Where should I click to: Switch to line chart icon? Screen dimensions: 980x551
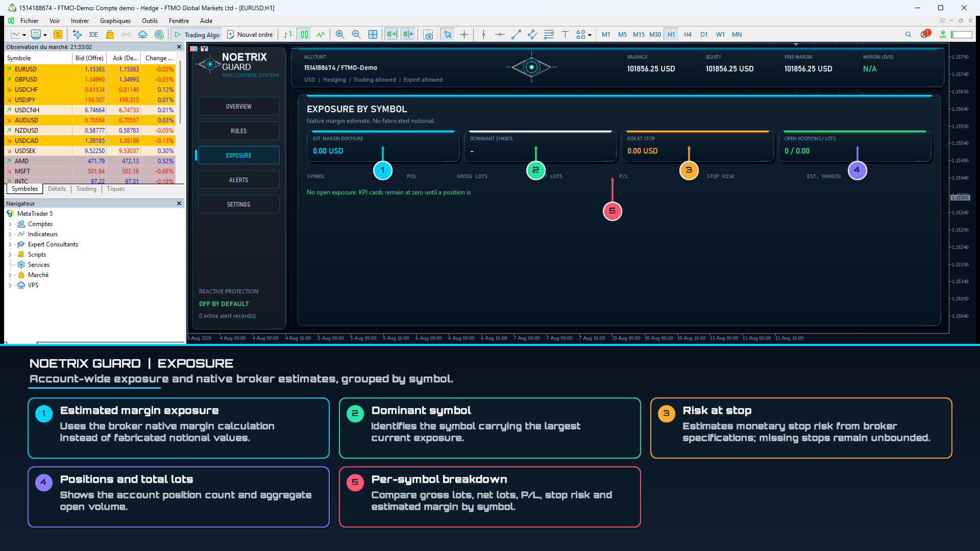point(321,35)
